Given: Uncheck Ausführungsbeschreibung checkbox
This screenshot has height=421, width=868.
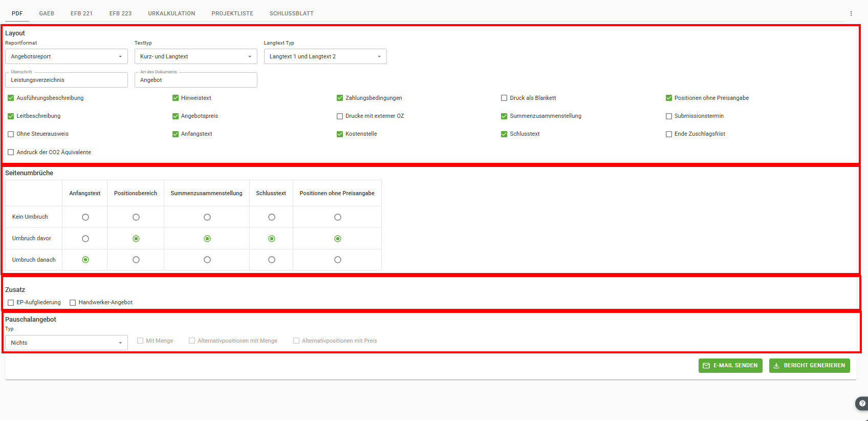Looking at the screenshot, I should (11, 98).
